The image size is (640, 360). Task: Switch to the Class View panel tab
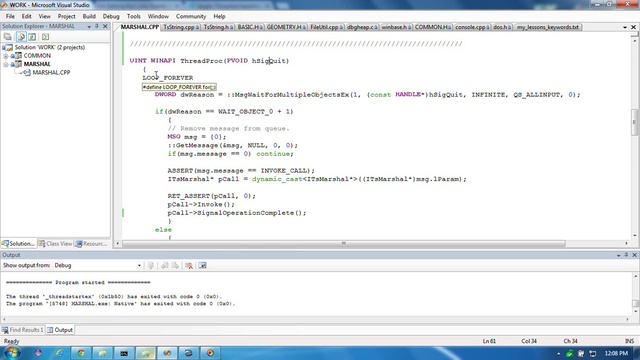[56, 244]
